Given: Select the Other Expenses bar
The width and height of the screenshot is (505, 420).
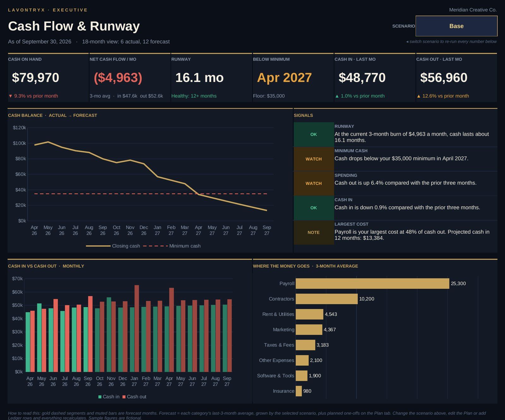Looking at the screenshot, I should pyautogui.click(x=302, y=360).
